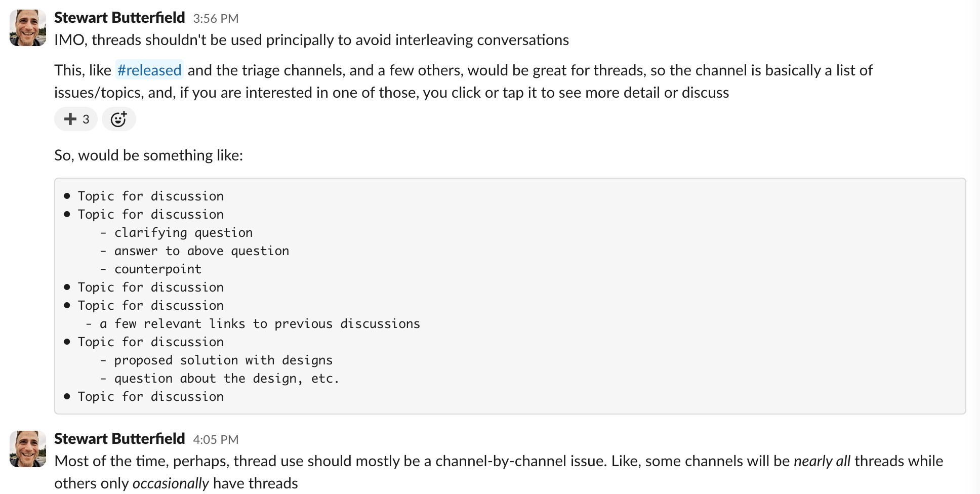Click the "IMO, threads shouldn't be used" message line
The height and width of the screenshot is (494, 980).
click(311, 40)
